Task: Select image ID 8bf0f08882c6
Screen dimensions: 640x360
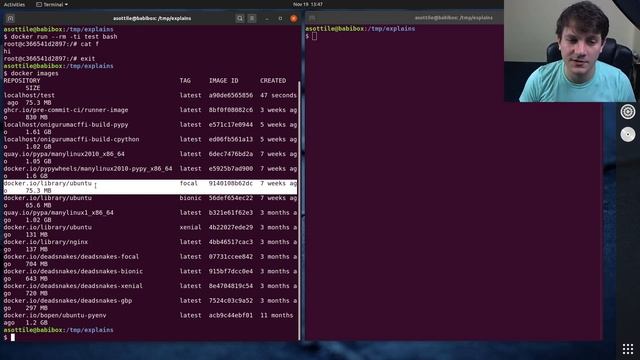Action: click(231, 110)
